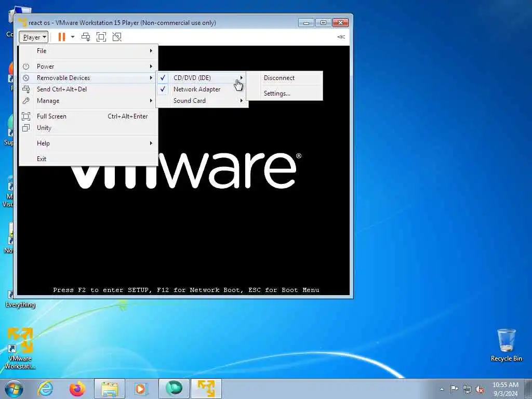Select the Everything desktop shortcut
The width and height of the screenshot is (532, 399).
coord(20,299)
